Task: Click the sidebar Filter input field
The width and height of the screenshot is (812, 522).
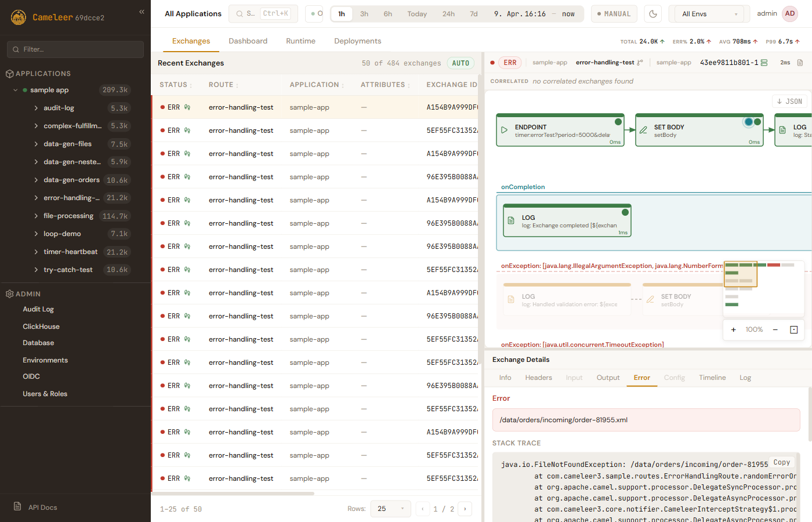Action: 75,49
